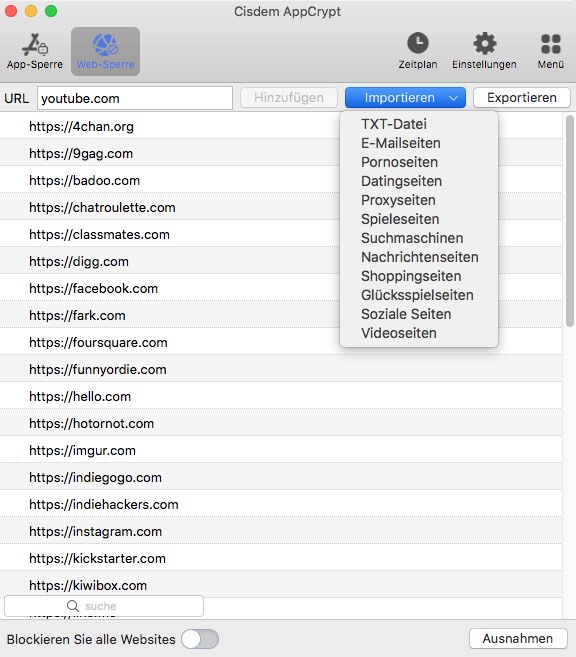Select the https://9gag.com row
Image resolution: width=576 pixels, height=657 pixels.
point(281,153)
